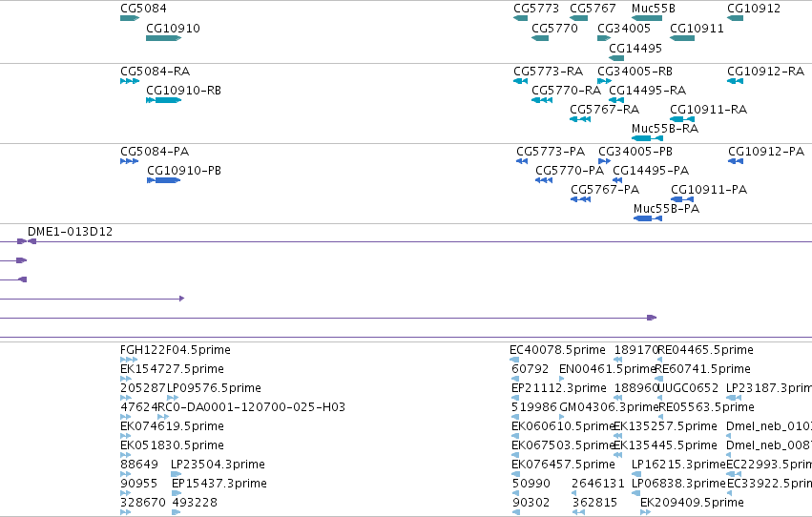Select the EK076457.5prime EST
The image size is (812, 517).
[515, 474]
